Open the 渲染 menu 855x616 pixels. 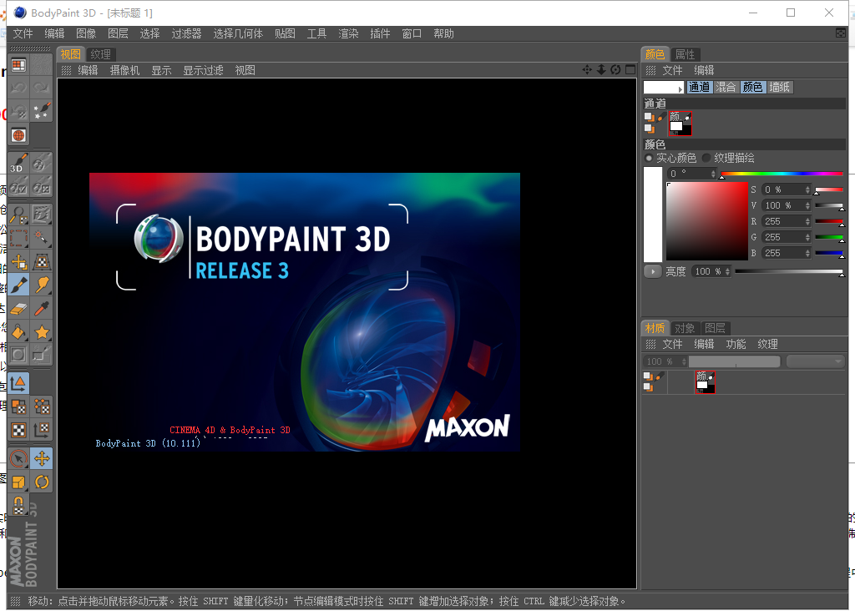tap(348, 33)
